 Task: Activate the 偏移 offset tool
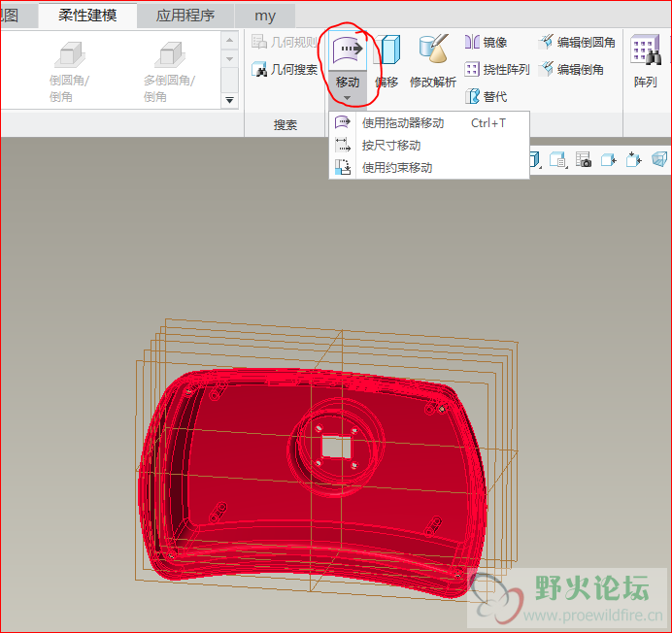(x=386, y=62)
